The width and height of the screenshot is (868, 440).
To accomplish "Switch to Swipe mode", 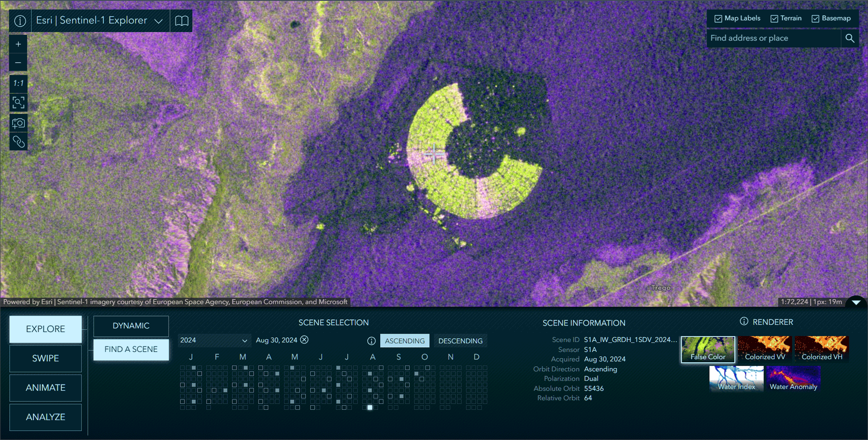I will click(46, 359).
